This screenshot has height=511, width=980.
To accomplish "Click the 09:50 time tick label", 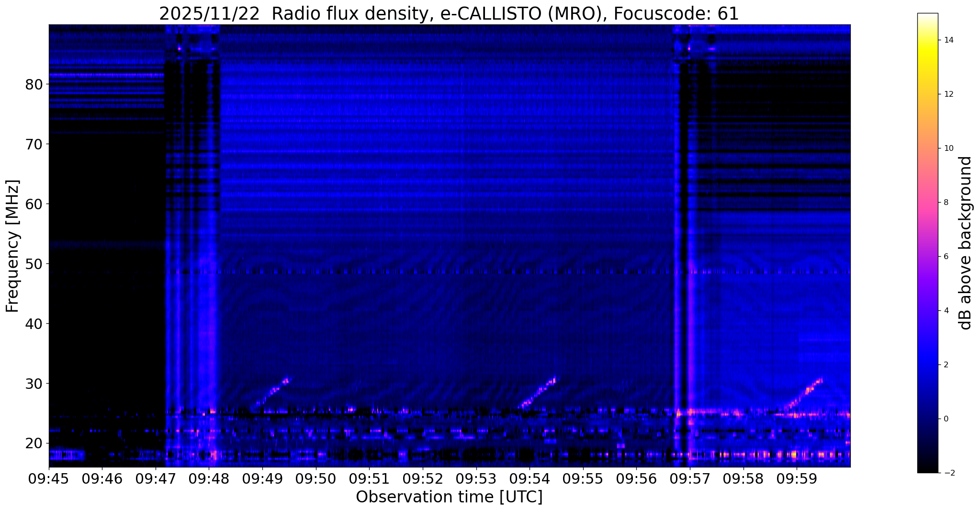I will (316, 478).
